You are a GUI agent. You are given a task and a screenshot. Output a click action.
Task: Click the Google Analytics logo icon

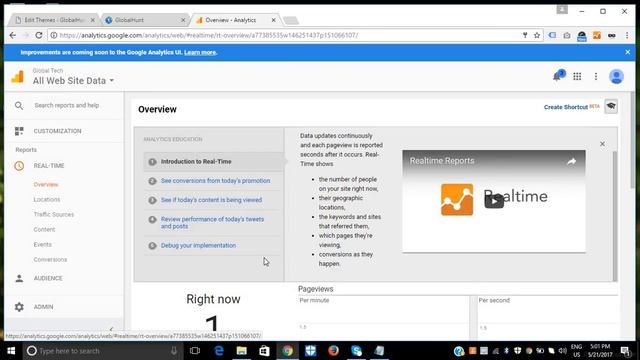click(18, 76)
